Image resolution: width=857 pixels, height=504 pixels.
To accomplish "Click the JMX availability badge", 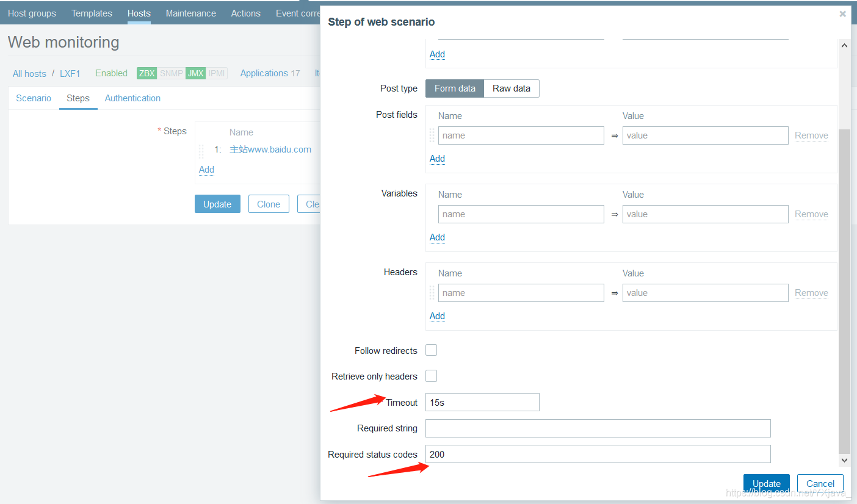I will coord(195,73).
